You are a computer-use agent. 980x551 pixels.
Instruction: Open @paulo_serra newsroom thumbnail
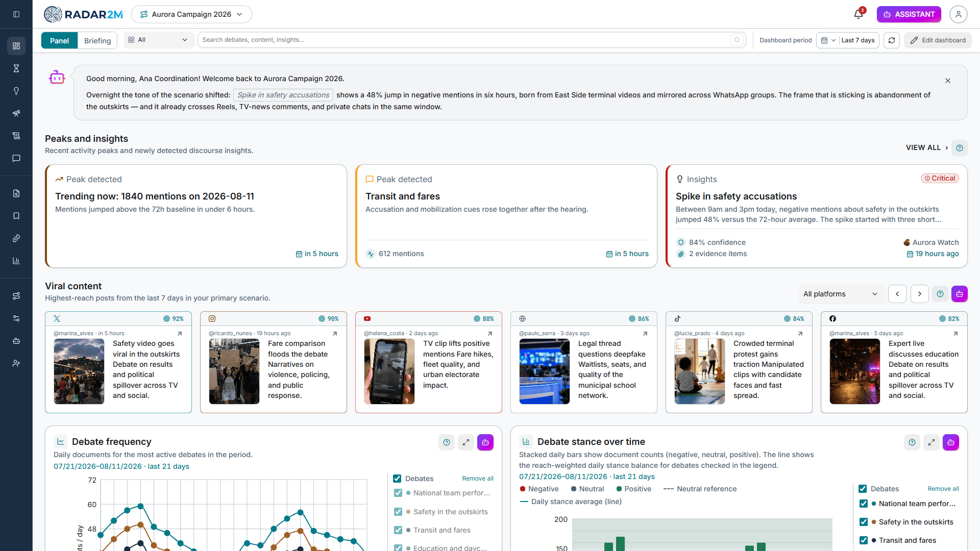(x=545, y=371)
